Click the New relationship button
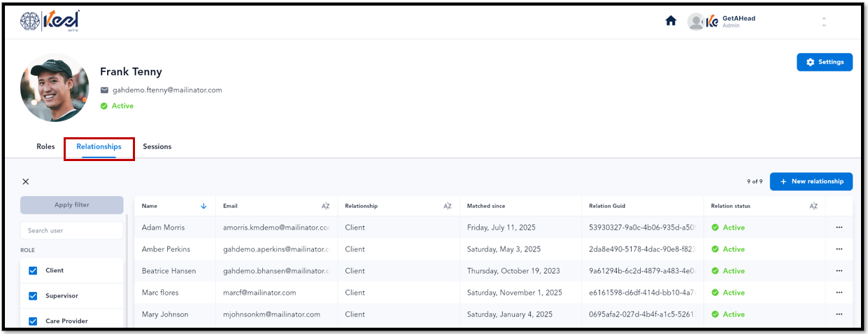This screenshot has height=334, width=868. click(x=811, y=181)
